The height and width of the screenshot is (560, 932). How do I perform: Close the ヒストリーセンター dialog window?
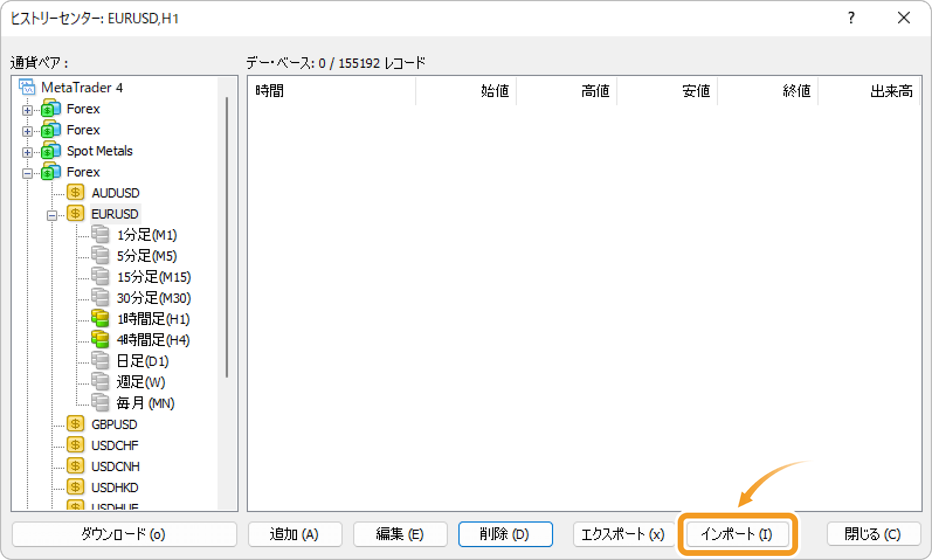[x=904, y=18]
